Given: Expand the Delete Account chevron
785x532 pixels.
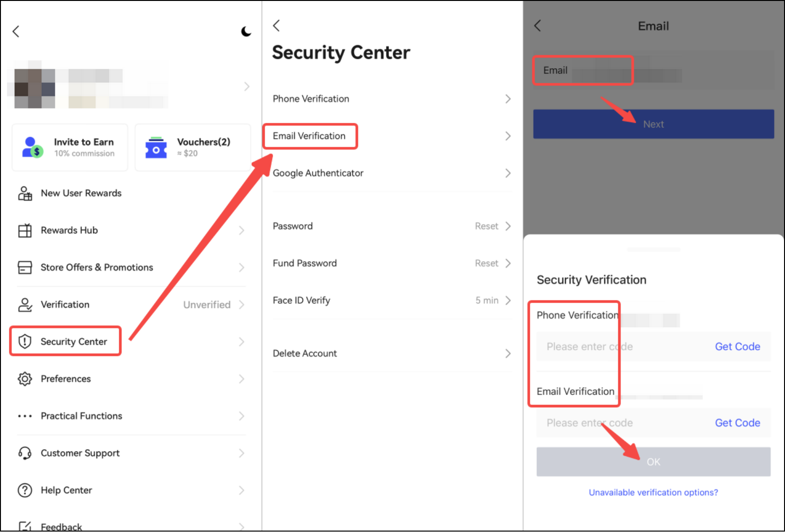Looking at the screenshot, I should (x=508, y=354).
